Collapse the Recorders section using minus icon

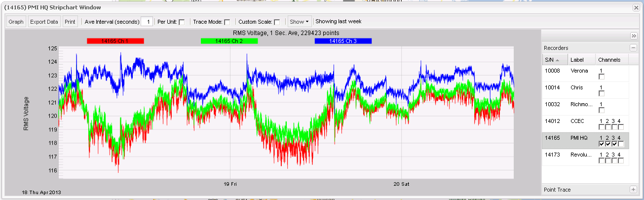(633, 48)
